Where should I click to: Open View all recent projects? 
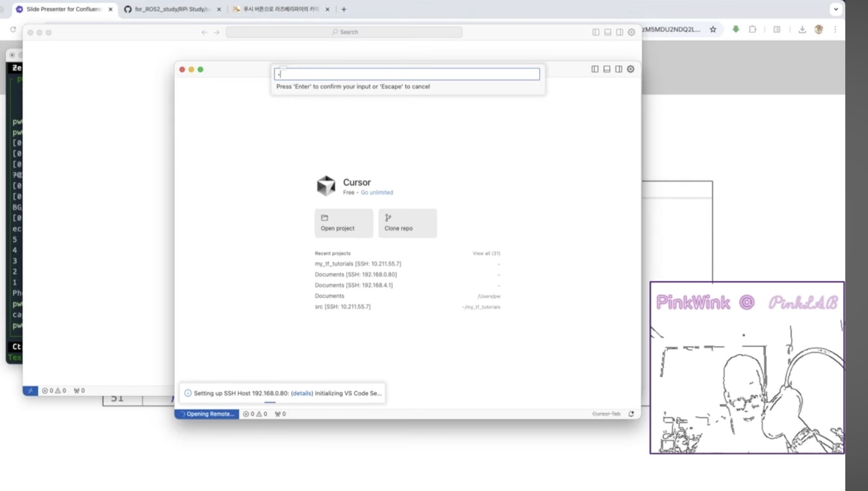(x=486, y=253)
